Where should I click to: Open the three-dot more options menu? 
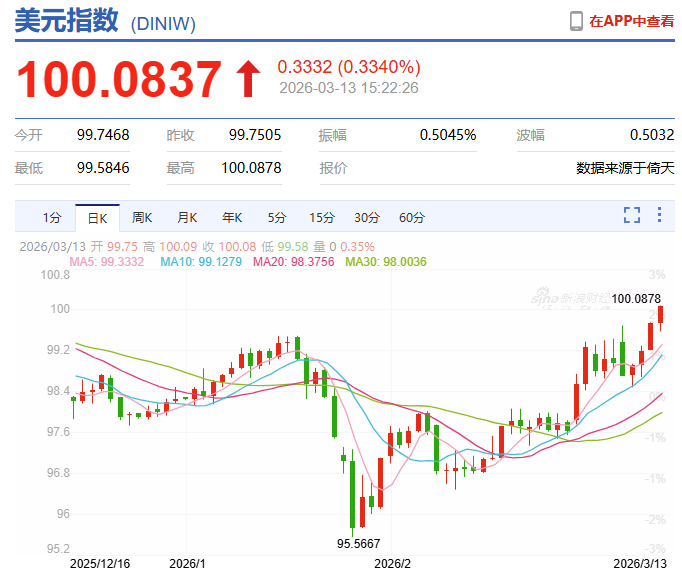[659, 215]
